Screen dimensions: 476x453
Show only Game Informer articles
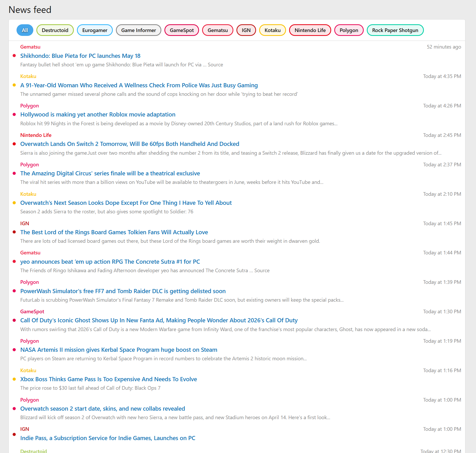[x=138, y=30]
